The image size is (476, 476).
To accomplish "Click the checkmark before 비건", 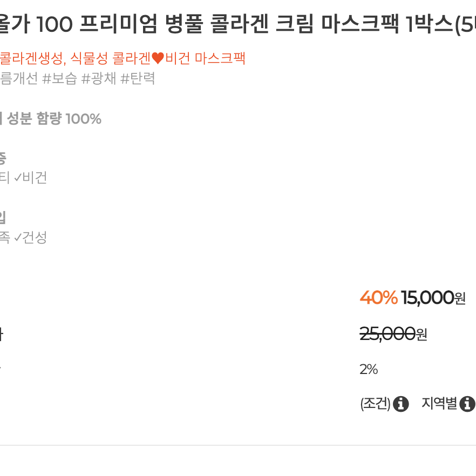I will point(18,178).
